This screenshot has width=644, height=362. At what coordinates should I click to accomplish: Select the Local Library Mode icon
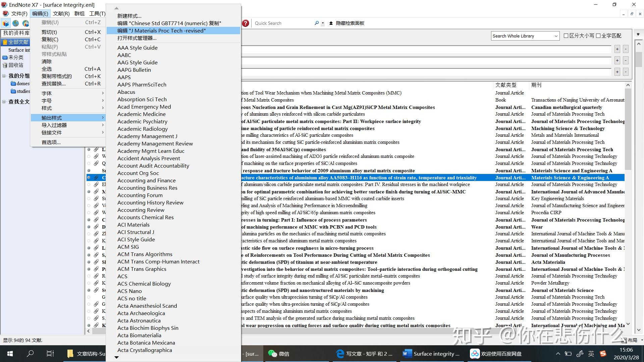6,23
